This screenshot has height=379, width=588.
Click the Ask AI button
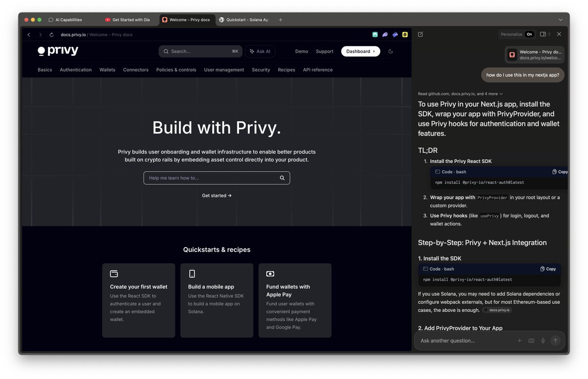pos(260,51)
